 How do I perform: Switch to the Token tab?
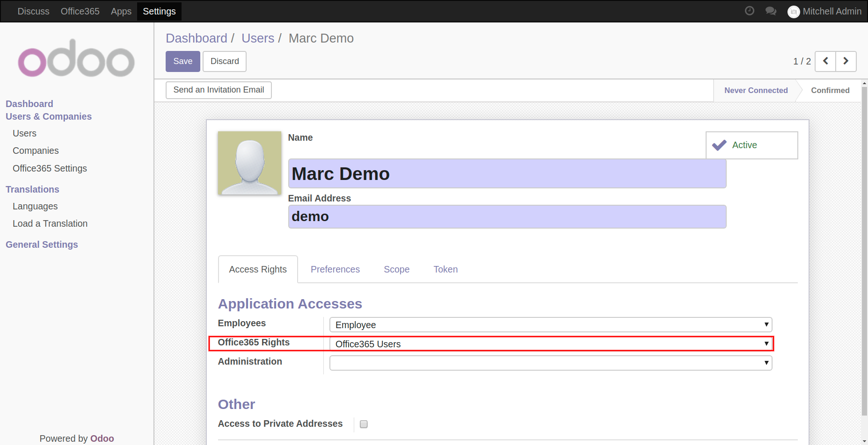pyautogui.click(x=445, y=269)
